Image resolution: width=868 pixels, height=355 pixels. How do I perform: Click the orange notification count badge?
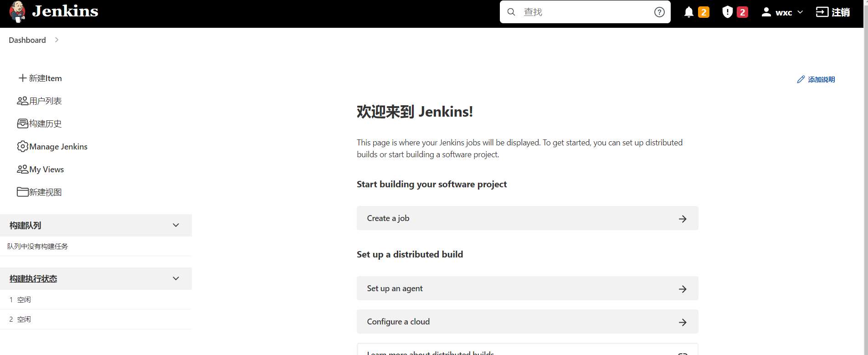(x=704, y=12)
